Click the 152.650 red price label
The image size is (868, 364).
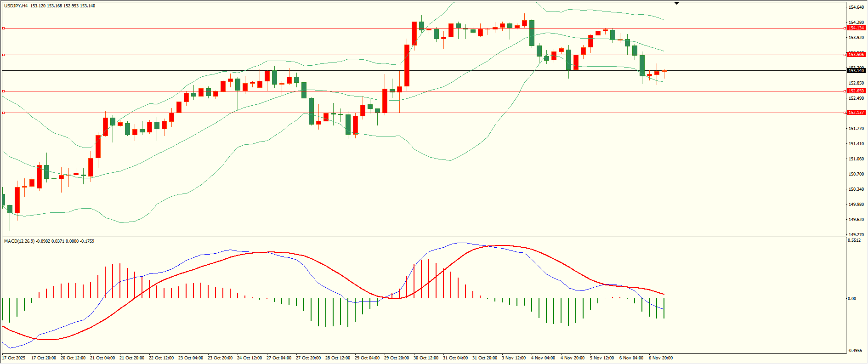[856, 91]
